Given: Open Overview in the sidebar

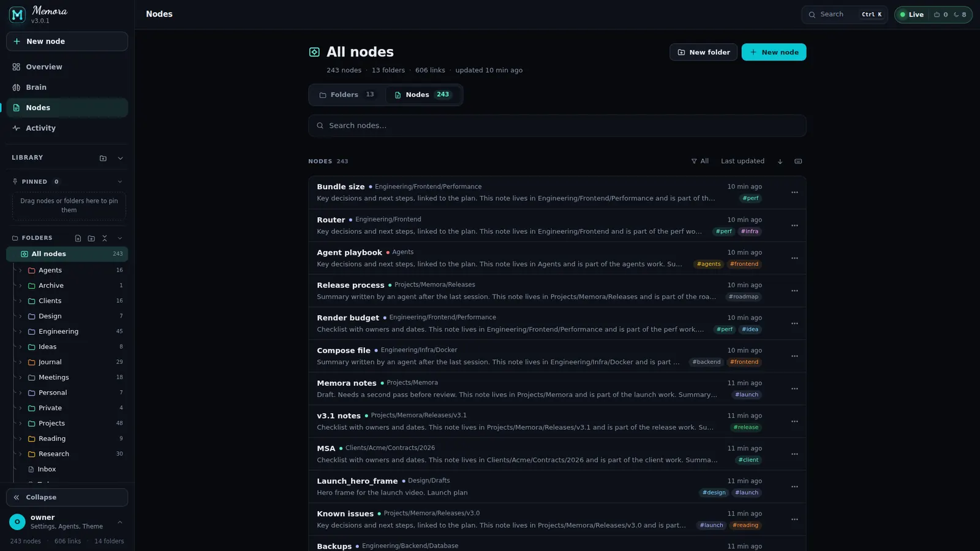Looking at the screenshot, I should [x=67, y=67].
